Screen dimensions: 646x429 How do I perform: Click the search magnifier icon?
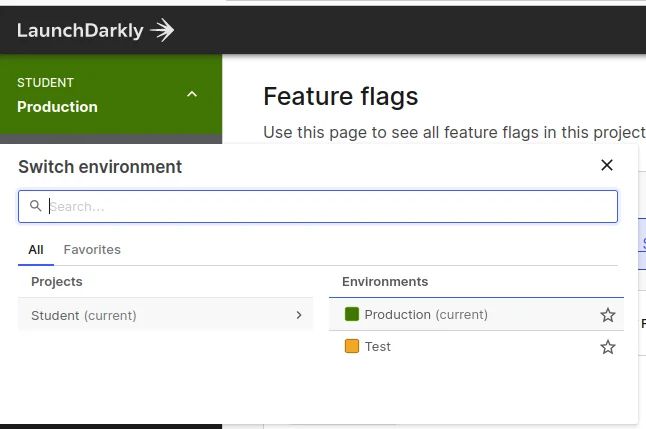35,206
